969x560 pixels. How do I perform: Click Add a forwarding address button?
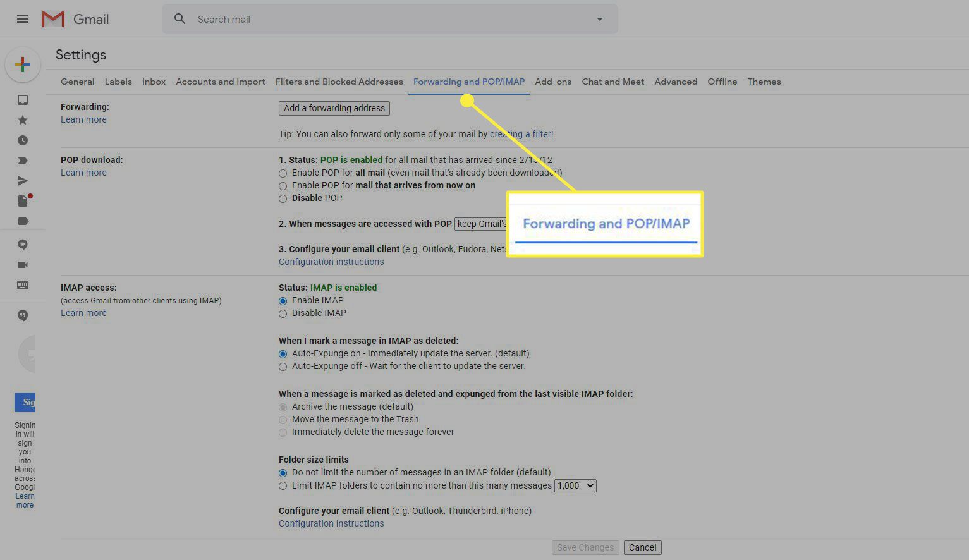[x=334, y=108]
